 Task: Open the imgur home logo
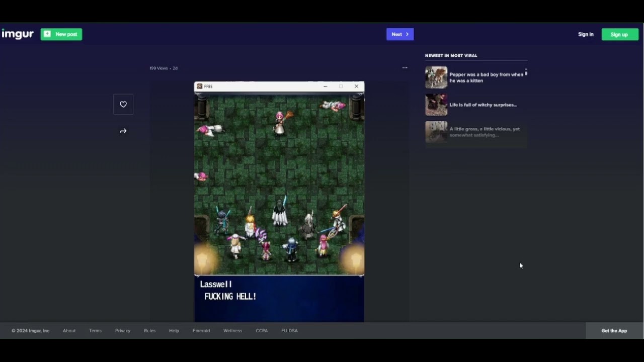pyautogui.click(x=18, y=34)
